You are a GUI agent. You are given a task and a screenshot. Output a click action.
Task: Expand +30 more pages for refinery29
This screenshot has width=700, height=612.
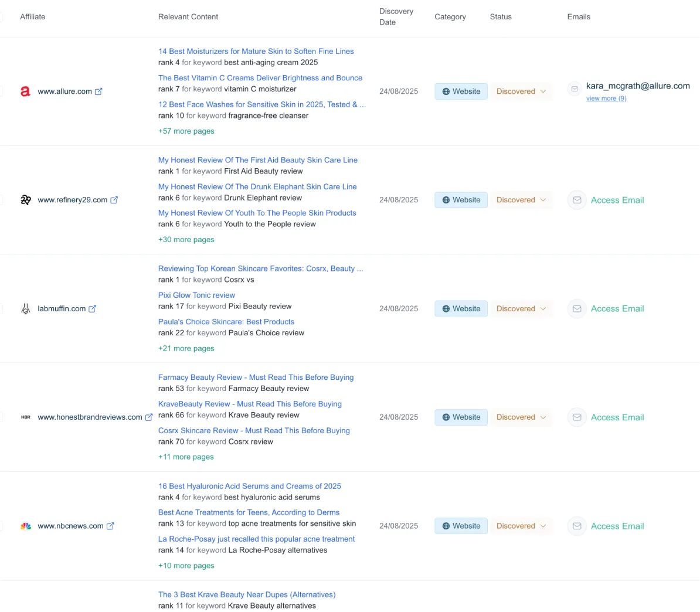click(x=186, y=239)
